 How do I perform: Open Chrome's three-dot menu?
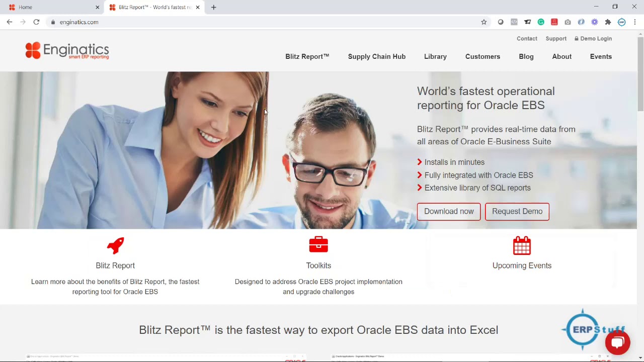(x=635, y=22)
